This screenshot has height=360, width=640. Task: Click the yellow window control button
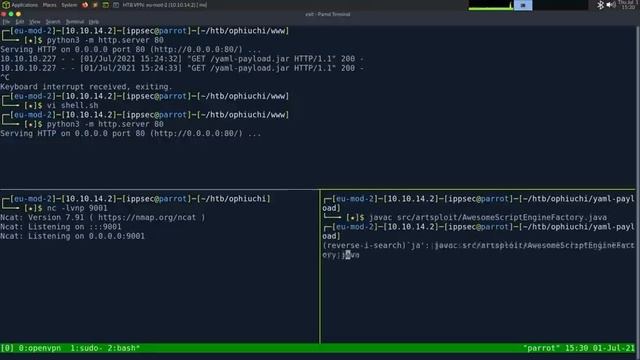point(18,14)
